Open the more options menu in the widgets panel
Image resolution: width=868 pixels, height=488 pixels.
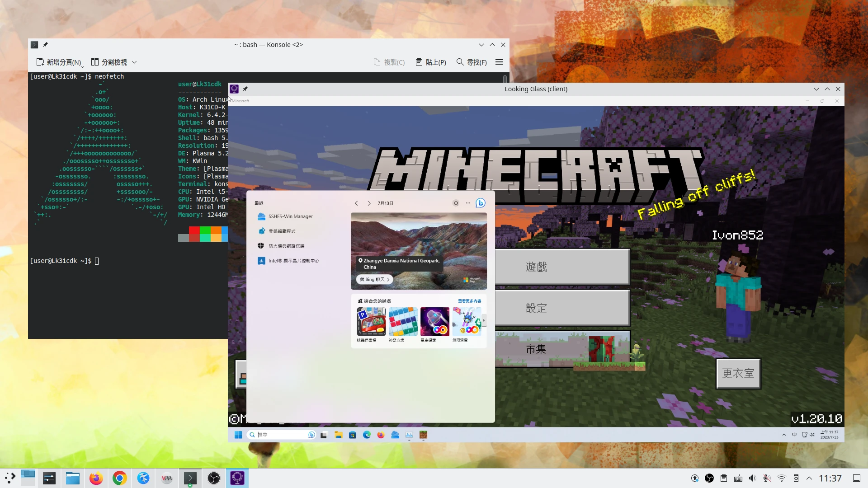[467, 203]
